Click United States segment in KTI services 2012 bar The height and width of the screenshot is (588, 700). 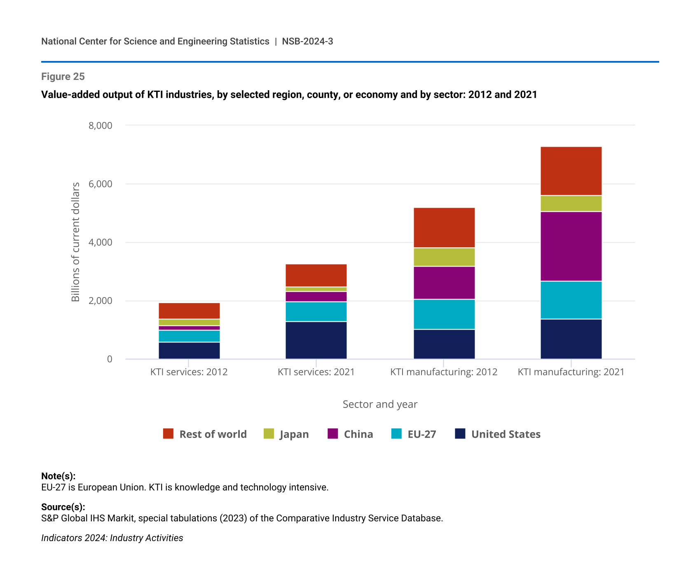click(x=189, y=351)
